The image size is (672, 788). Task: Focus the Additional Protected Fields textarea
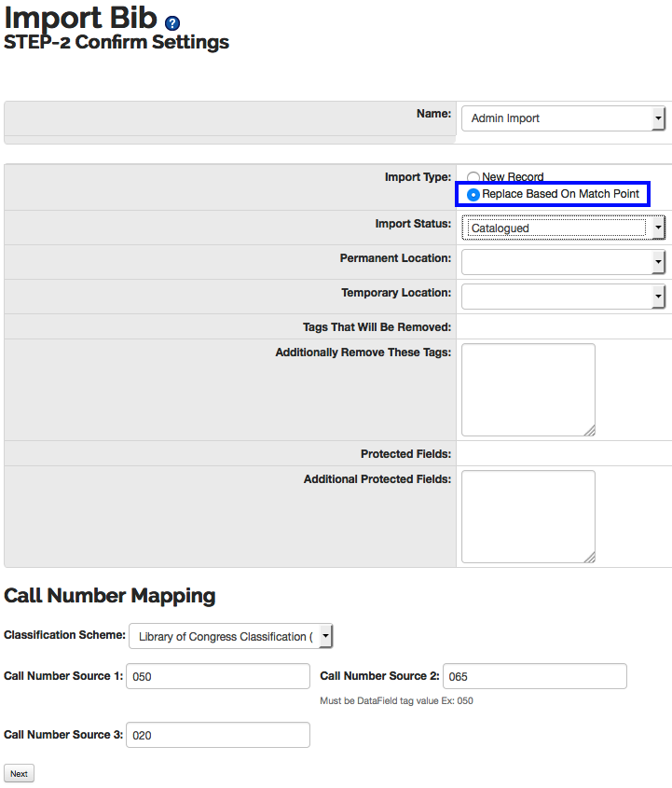(528, 516)
